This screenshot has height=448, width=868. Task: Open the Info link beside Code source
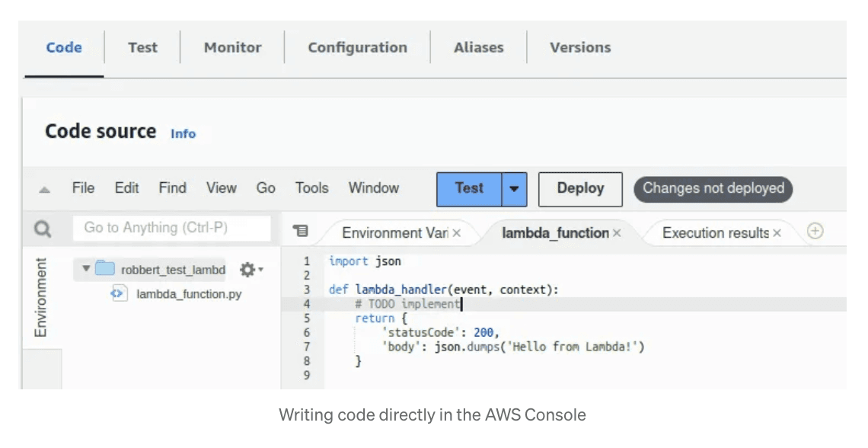click(183, 134)
